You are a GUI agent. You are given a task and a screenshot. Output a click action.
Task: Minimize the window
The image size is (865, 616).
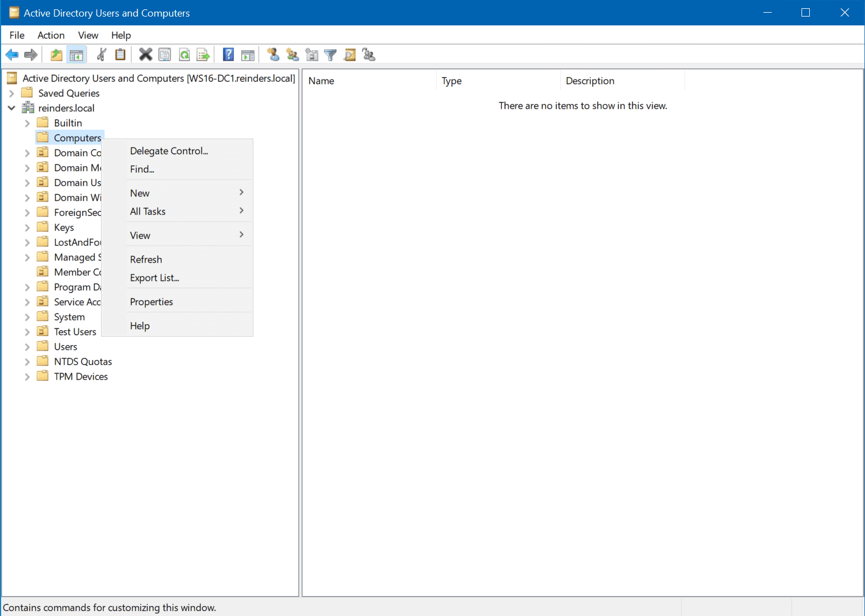click(767, 13)
